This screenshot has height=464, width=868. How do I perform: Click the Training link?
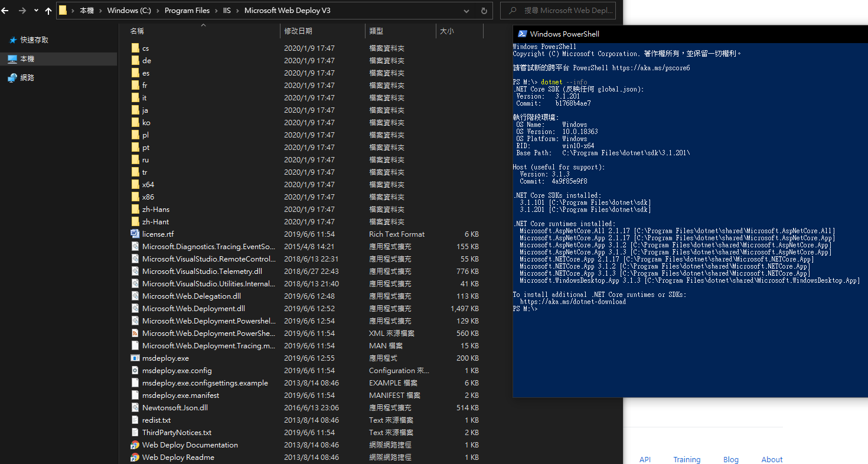click(x=687, y=459)
